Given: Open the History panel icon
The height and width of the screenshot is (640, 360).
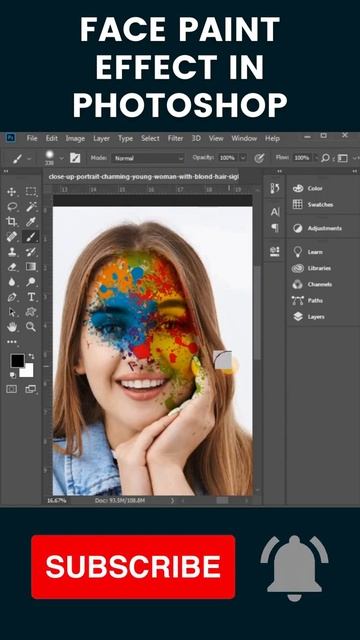Looking at the screenshot, I should click(x=275, y=188).
